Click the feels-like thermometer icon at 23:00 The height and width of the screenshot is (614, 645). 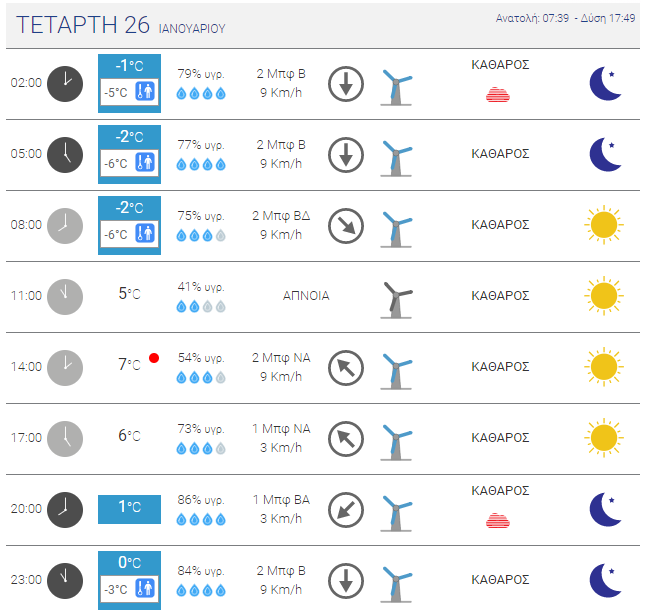coord(145,588)
